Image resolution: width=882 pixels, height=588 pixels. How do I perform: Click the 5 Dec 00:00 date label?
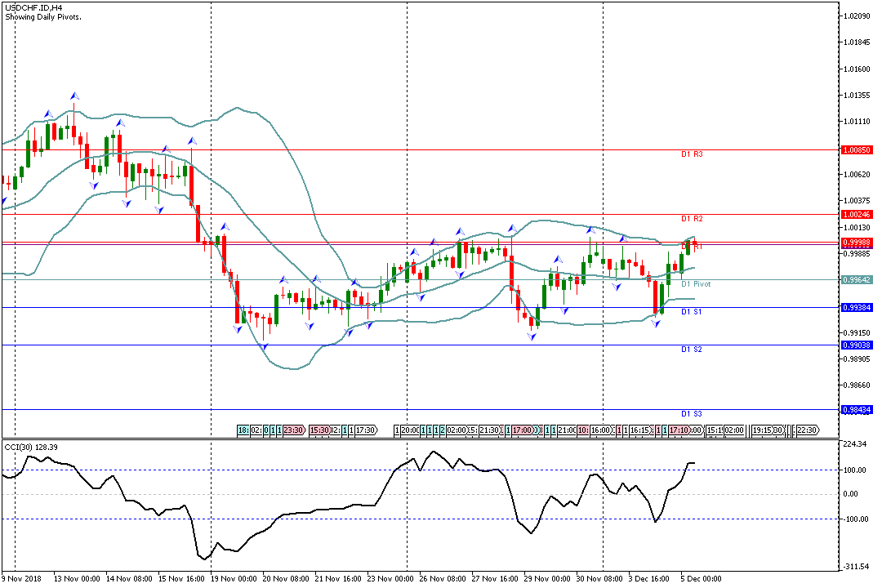click(x=701, y=578)
